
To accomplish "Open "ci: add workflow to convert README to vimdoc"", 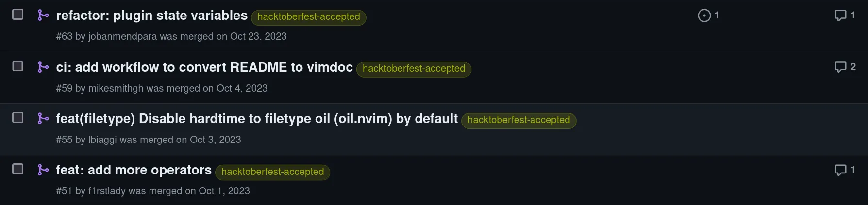I will [x=204, y=67].
